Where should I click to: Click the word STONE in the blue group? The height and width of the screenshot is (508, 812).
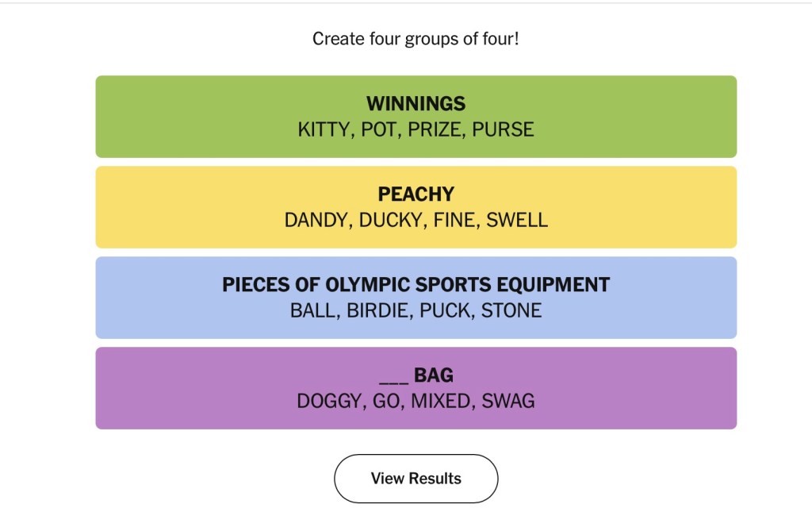(x=511, y=310)
